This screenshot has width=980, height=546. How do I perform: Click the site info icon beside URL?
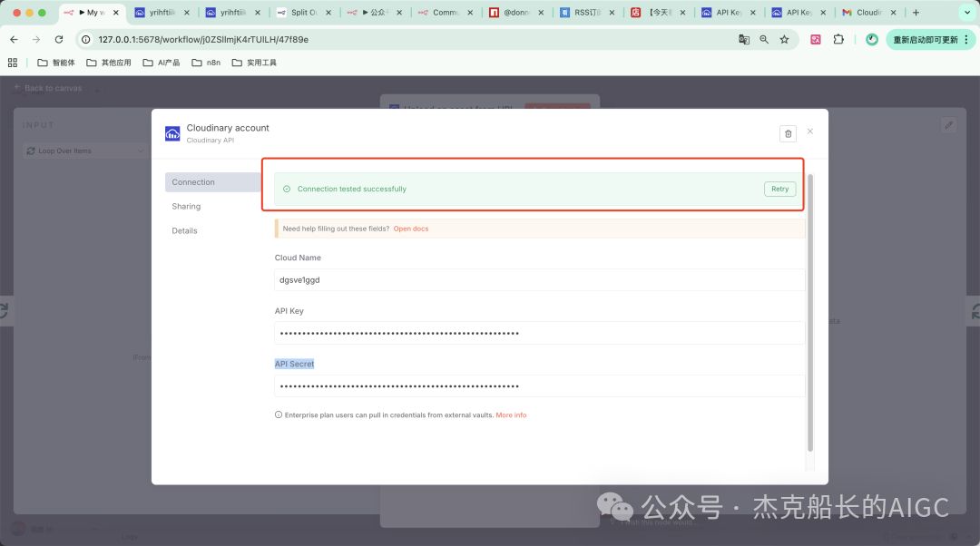pyautogui.click(x=86, y=39)
